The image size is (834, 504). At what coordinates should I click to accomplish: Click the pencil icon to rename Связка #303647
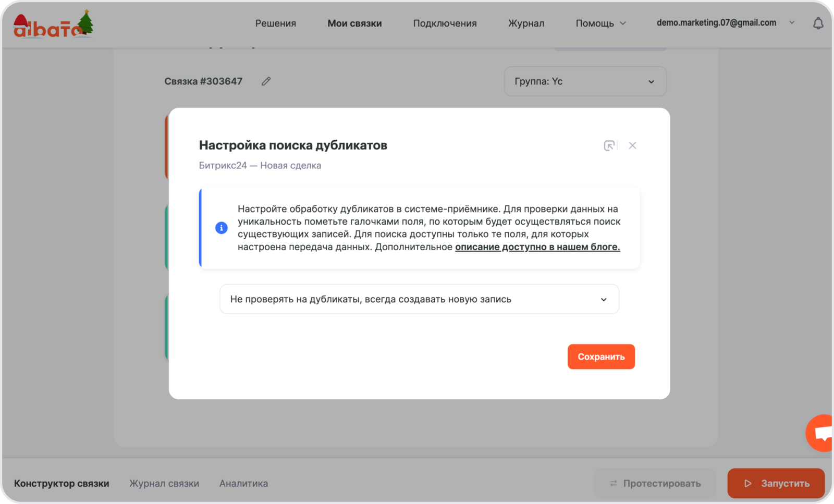coord(266,81)
